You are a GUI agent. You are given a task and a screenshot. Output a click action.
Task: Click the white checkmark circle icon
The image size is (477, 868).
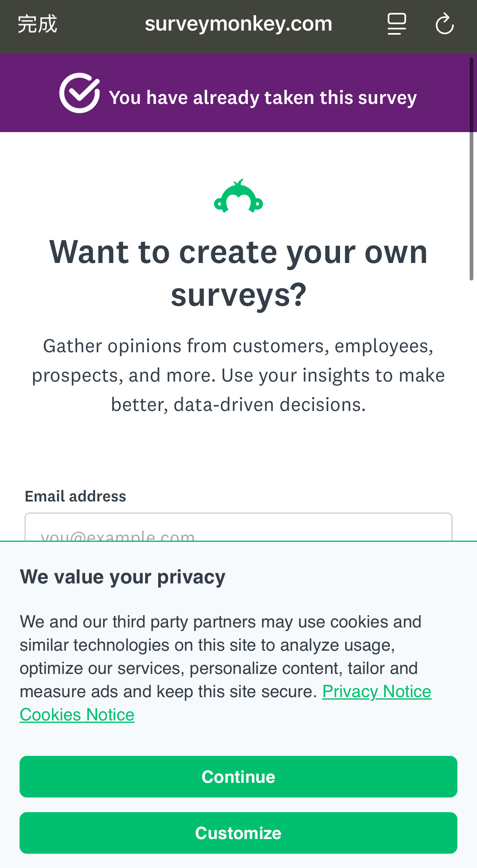click(79, 93)
